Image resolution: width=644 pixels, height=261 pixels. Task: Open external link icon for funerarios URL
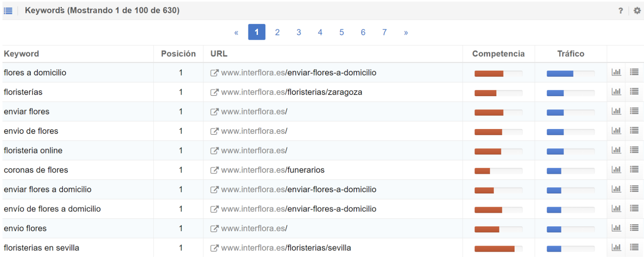click(214, 170)
